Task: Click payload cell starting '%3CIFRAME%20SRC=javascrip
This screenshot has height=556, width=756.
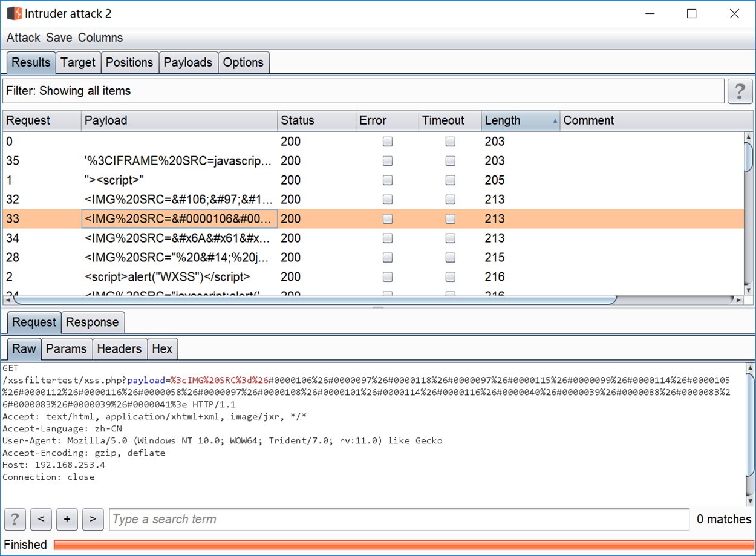Action: tap(179, 161)
